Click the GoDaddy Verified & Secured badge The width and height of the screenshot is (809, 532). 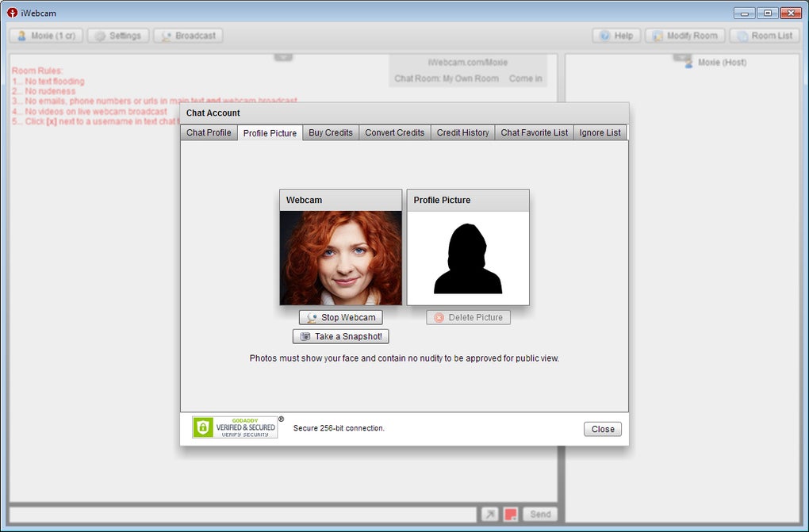(x=235, y=427)
